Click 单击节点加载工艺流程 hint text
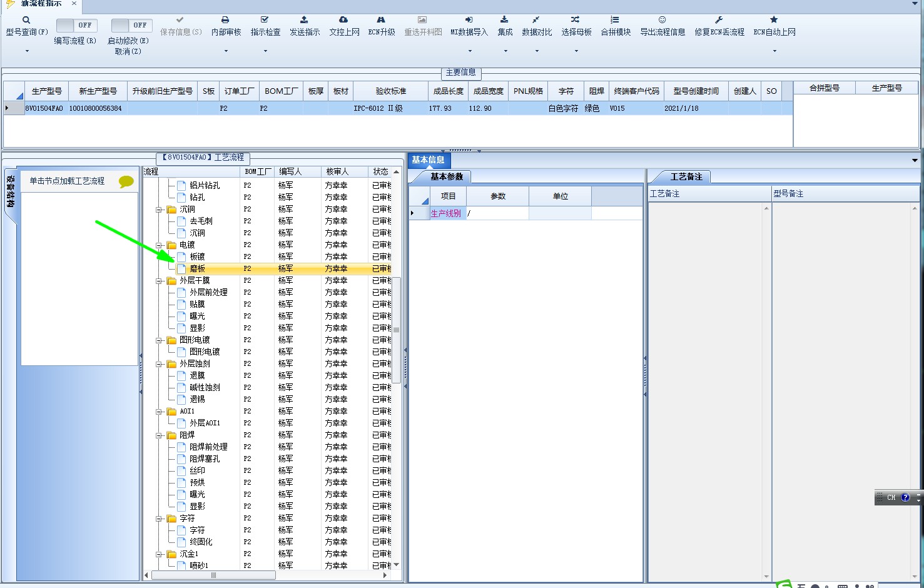924x588 pixels. coord(67,181)
